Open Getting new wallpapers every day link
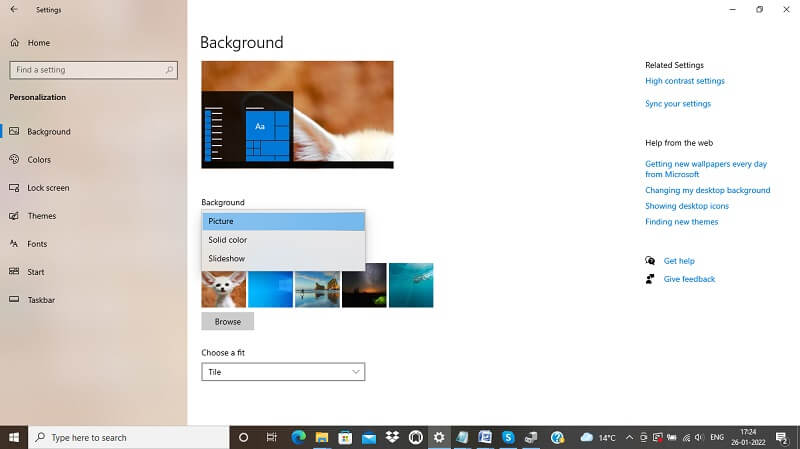This screenshot has height=449, width=800. point(706,169)
